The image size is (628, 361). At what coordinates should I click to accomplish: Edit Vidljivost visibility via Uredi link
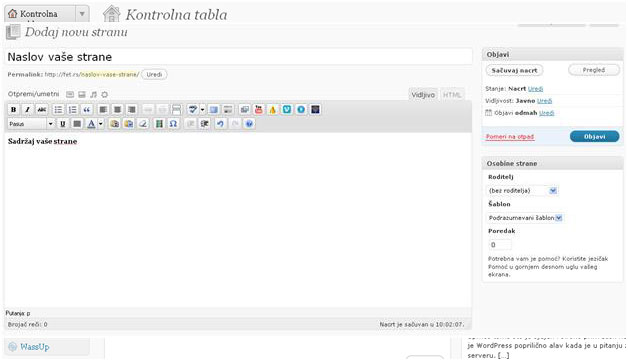point(544,101)
